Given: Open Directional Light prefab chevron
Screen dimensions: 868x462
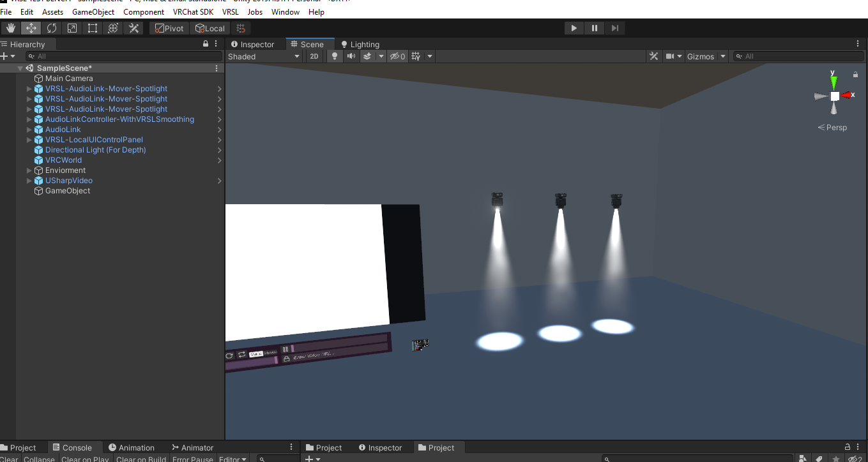Looking at the screenshot, I should (x=219, y=150).
